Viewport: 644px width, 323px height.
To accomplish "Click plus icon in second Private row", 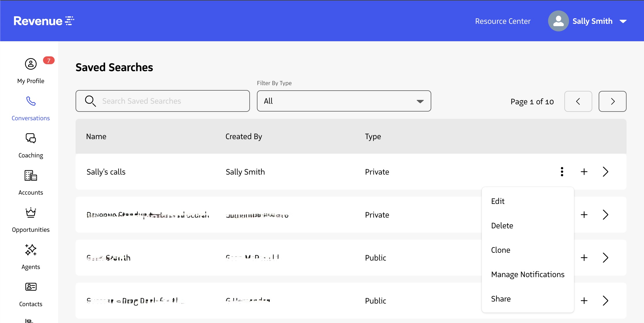I will click(584, 215).
